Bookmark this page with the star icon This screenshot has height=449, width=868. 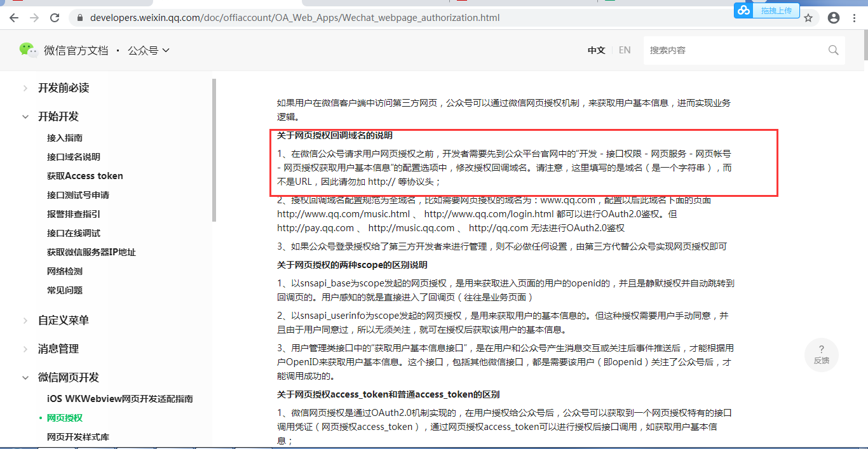tap(808, 18)
